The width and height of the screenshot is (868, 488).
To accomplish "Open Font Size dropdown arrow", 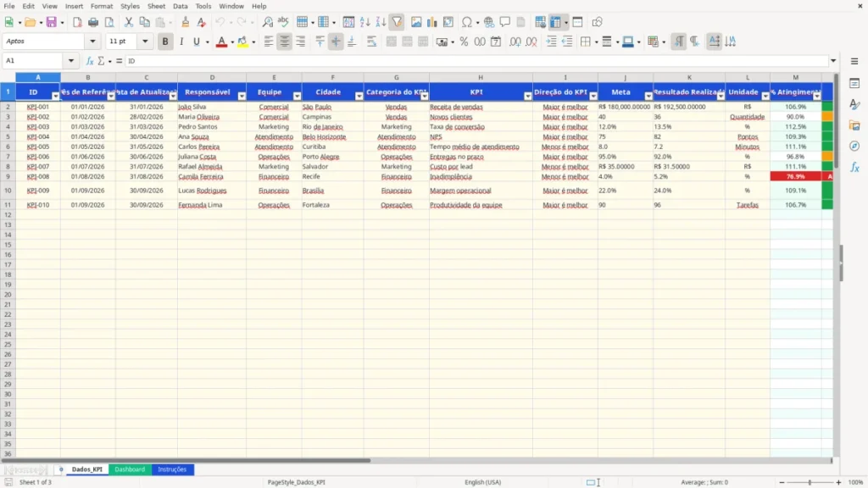I will point(145,41).
